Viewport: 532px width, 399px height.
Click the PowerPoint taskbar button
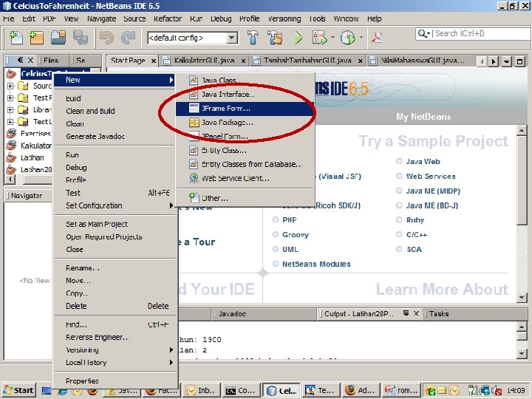402,390
